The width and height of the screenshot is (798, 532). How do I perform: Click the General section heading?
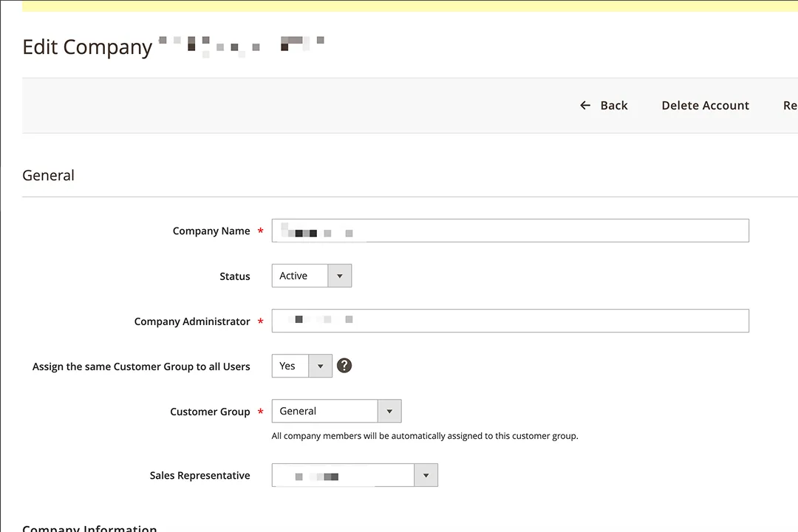[x=48, y=175]
